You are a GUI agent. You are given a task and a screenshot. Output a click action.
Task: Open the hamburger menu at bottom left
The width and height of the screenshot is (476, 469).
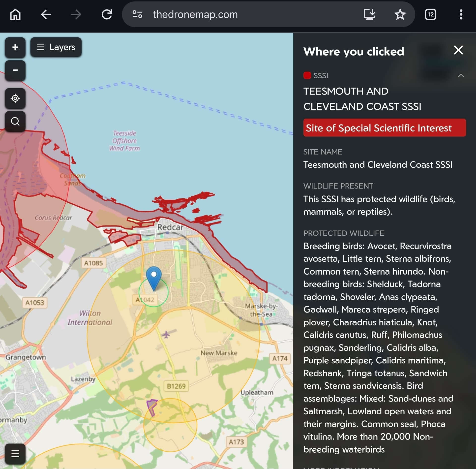15,454
